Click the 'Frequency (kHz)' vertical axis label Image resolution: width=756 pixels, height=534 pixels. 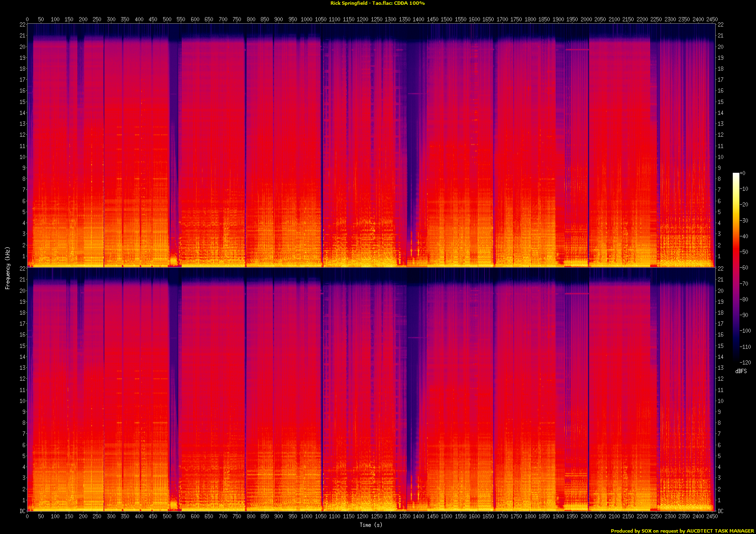[8, 268]
